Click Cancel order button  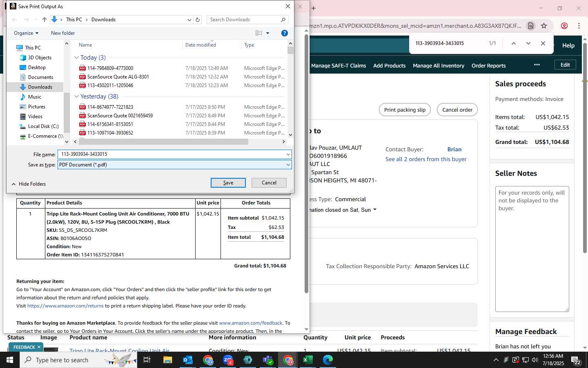pos(457,110)
